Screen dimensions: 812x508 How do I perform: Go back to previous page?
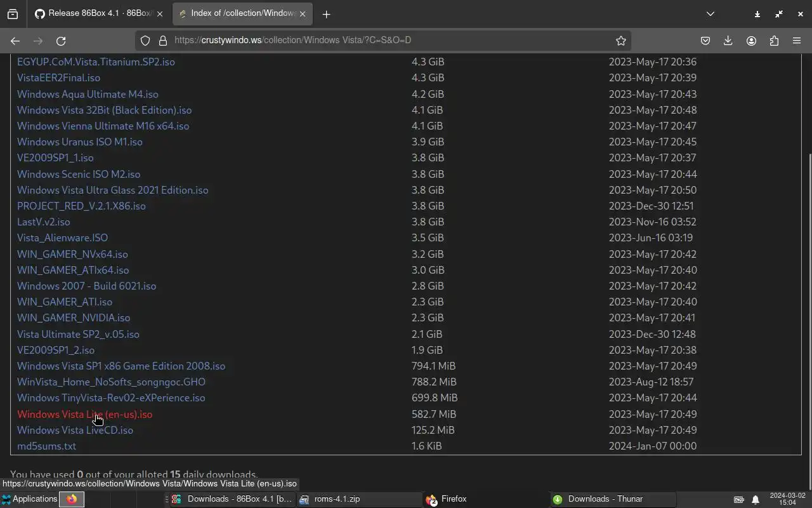pyautogui.click(x=15, y=41)
